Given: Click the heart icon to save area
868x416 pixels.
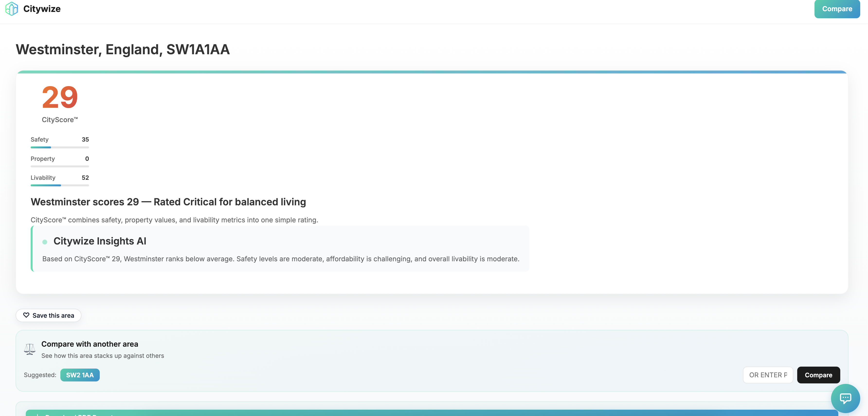Looking at the screenshot, I should [x=26, y=315].
